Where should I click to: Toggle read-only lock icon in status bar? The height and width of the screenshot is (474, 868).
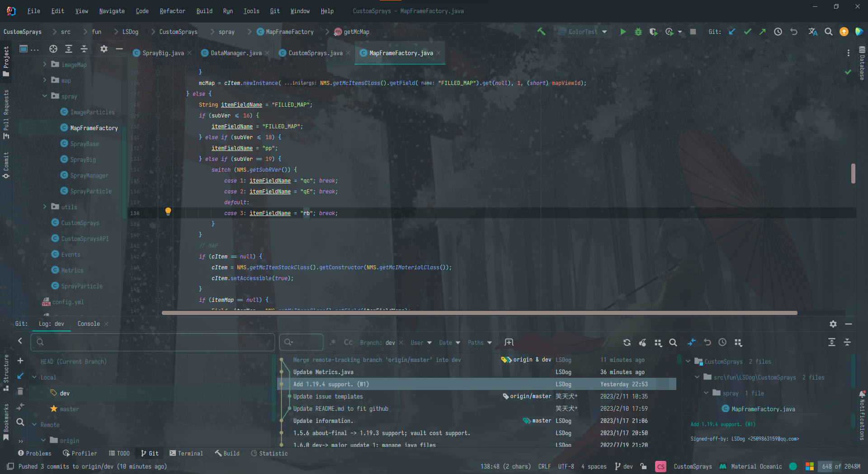coord(643,466)
